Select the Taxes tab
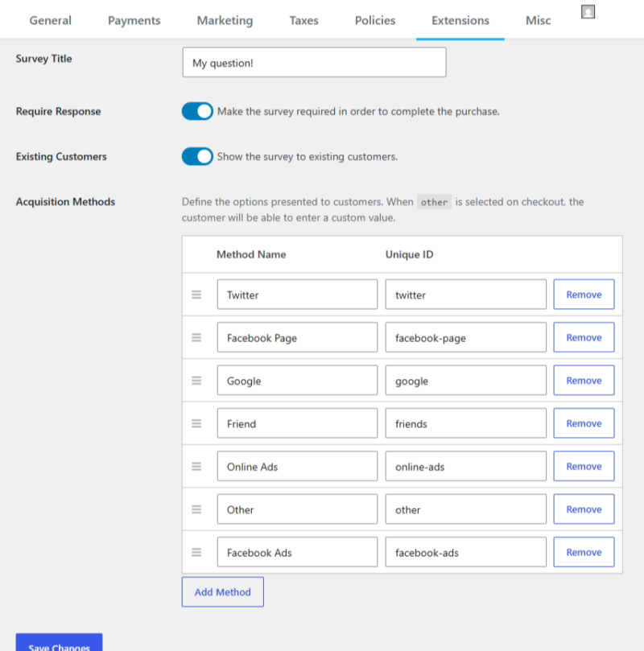Viewport: 644px width, 651px height. coord(303,21)
